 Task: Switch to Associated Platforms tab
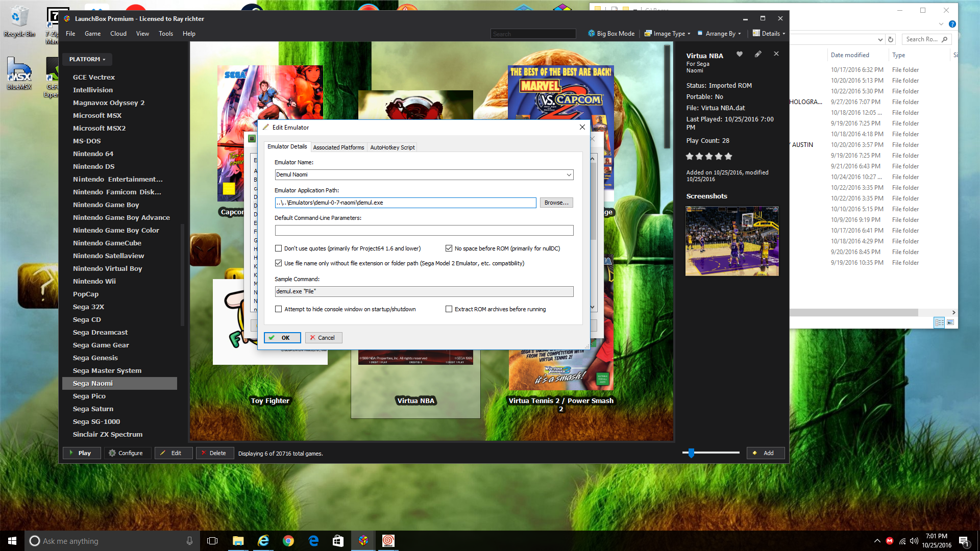tap(338, 147)
